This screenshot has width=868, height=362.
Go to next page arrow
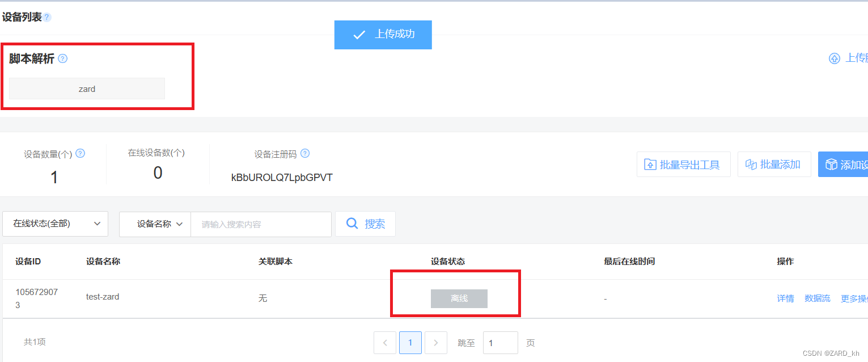[436, 343]
